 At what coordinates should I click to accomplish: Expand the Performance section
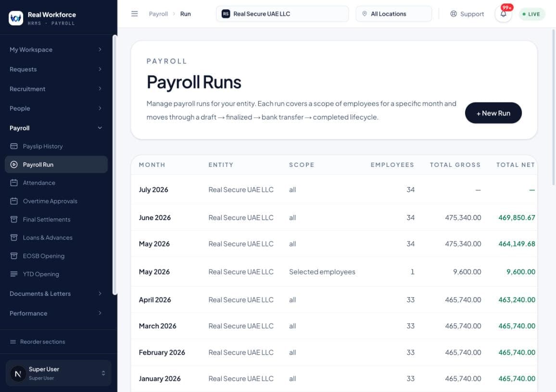click(56, 313)
